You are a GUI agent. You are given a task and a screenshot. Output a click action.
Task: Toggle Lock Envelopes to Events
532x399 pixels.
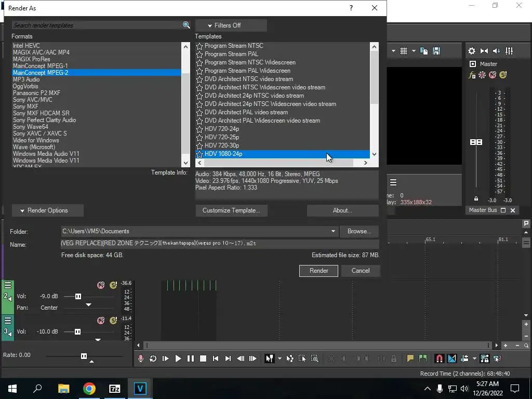tap(485, 358)
